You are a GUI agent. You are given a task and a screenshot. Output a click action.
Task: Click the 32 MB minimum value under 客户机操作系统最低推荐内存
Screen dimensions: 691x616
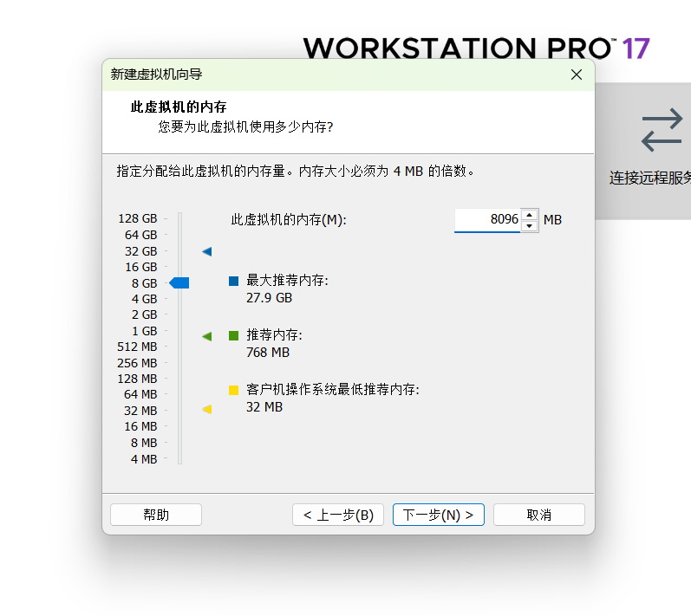[x=264, y=407]
